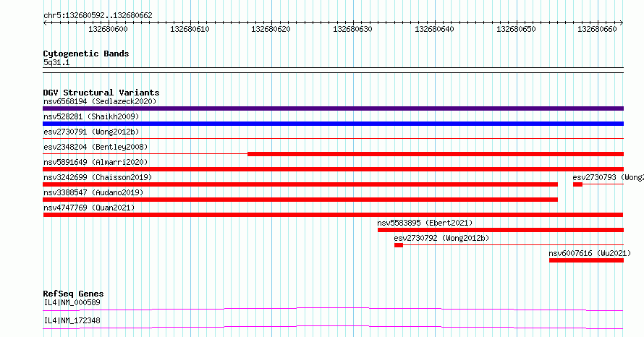Open the RefSeq Genes track title
This screenshot has height=337, width=644.
[x=74, y=294]
